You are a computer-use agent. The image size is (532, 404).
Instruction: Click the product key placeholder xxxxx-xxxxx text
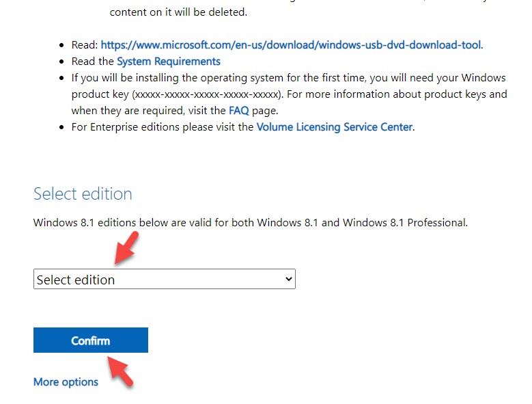coord(203,94)
